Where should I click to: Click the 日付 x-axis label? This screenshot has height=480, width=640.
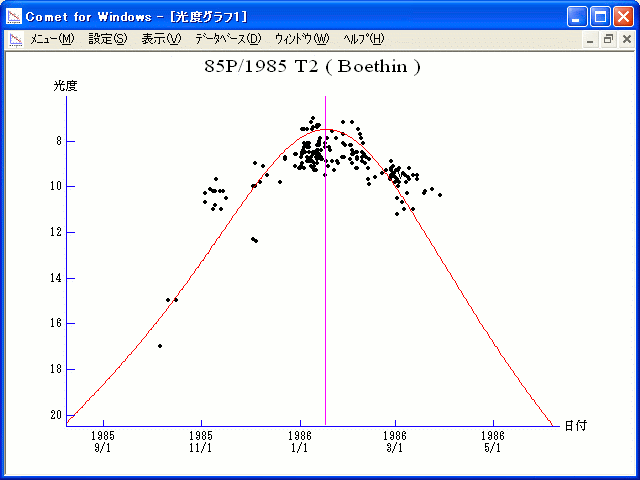click(x=574, y=425)
